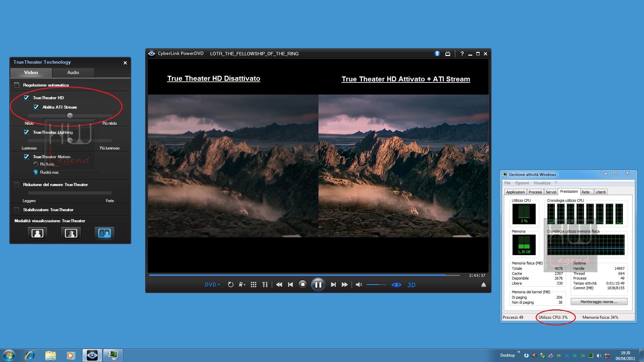Screen dimensions: 644x362
Task: Click the noise reduction Leggero-Forte slider
Action: (x=70, y=193)
